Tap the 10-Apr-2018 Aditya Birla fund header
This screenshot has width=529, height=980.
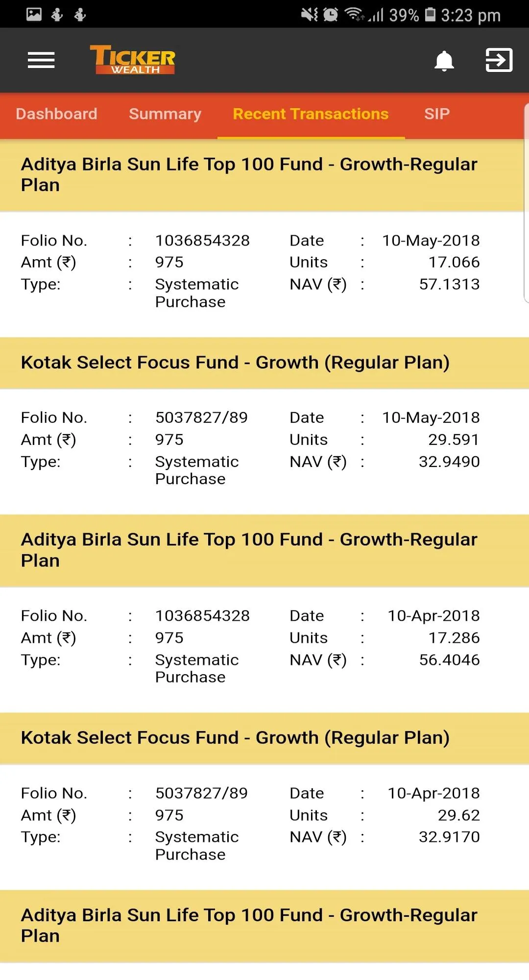264,550
